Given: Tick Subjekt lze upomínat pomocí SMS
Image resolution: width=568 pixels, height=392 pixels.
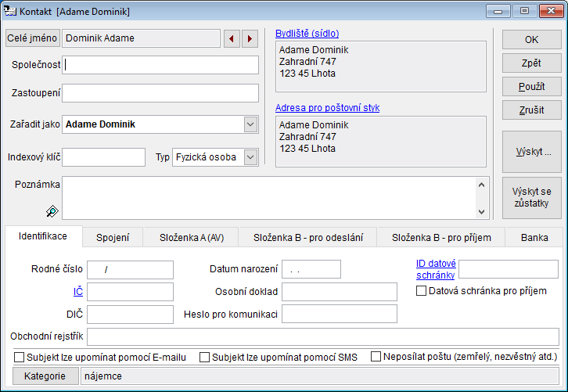Looking at the screenshot, I should pos(205,357).
